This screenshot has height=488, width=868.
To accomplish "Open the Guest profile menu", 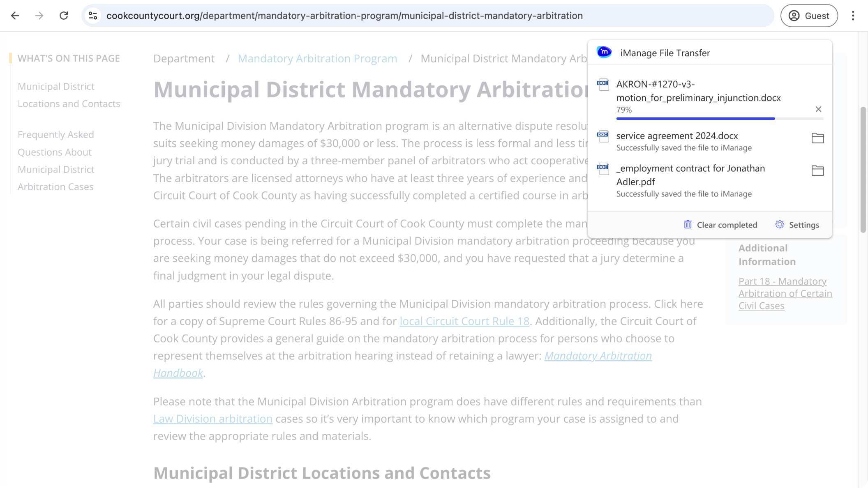I will [808, 16].
